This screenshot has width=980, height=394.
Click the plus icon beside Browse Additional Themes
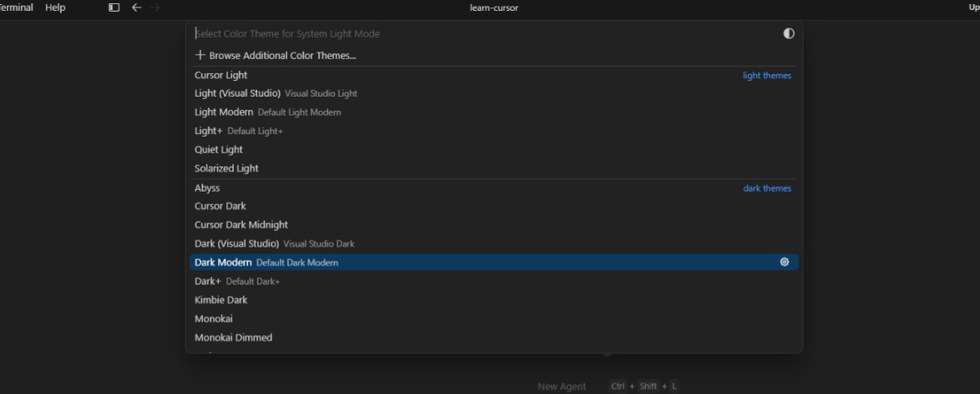(200, 55)
